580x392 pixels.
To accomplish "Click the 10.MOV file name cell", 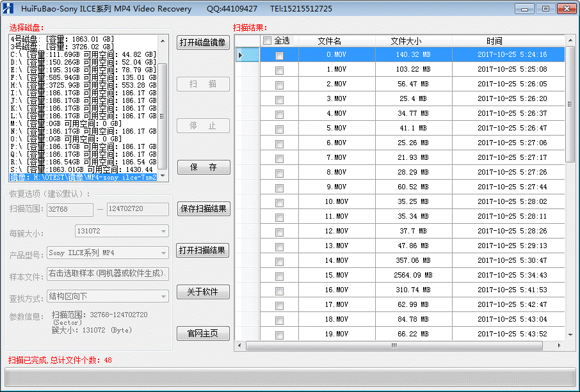I will tap(337, 201).
